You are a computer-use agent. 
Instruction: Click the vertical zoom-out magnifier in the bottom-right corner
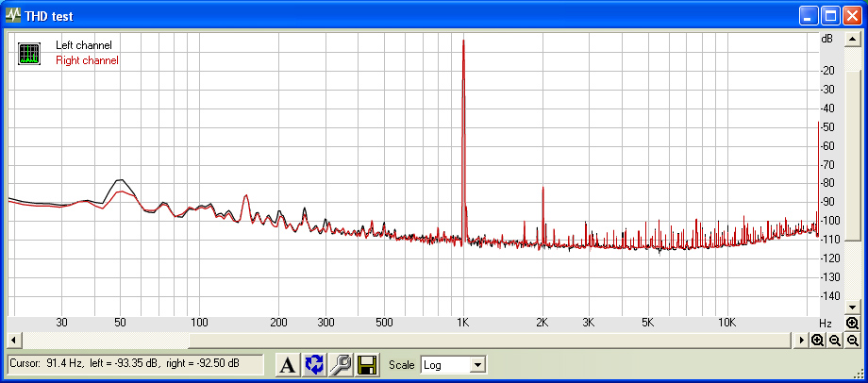click(x=852, y=340)
